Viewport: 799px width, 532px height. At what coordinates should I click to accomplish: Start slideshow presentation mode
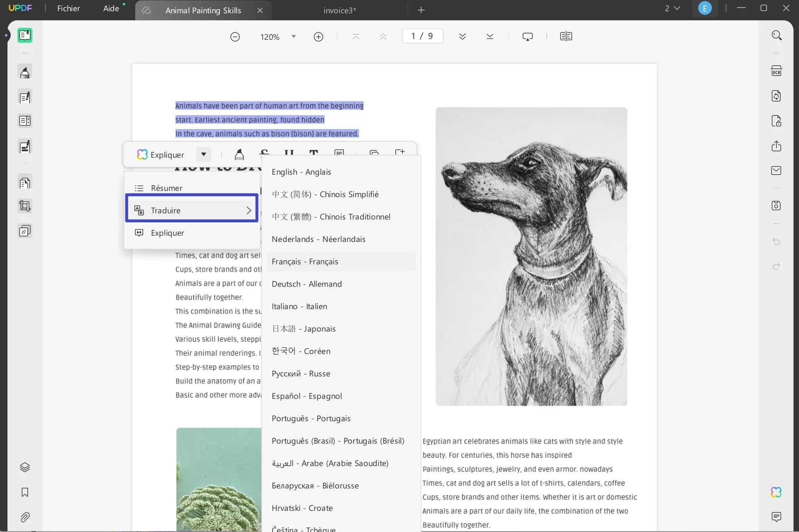click(x=527, y=37)
